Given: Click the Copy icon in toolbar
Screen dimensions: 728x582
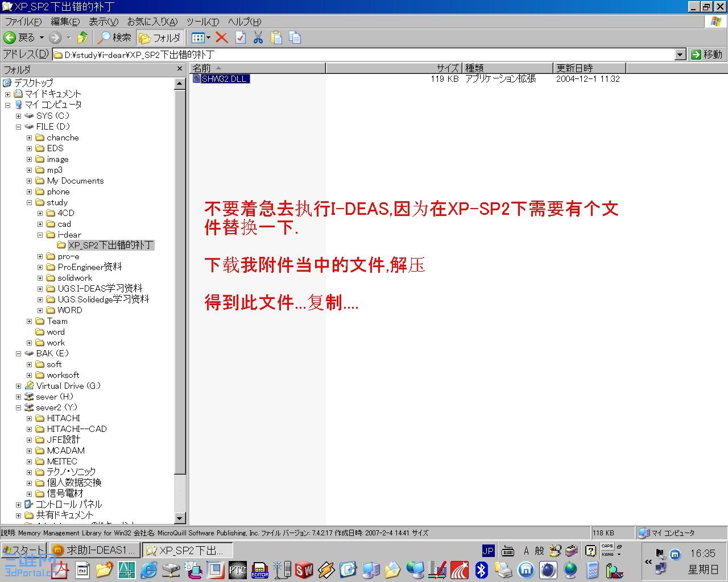Looking at the screenshot, I should 295,38.
